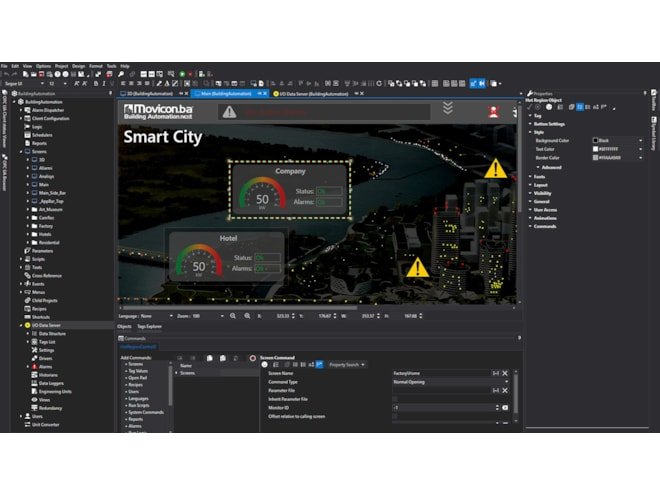This screenshot has height=495, width=660.
Task: Click the yellow warning triangle near the towers
Action: (x=495, y=168)
